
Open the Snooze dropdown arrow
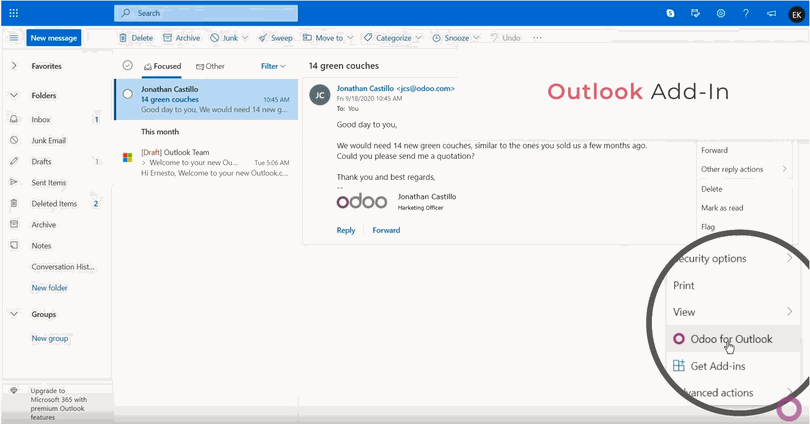[x=476, y=38]
